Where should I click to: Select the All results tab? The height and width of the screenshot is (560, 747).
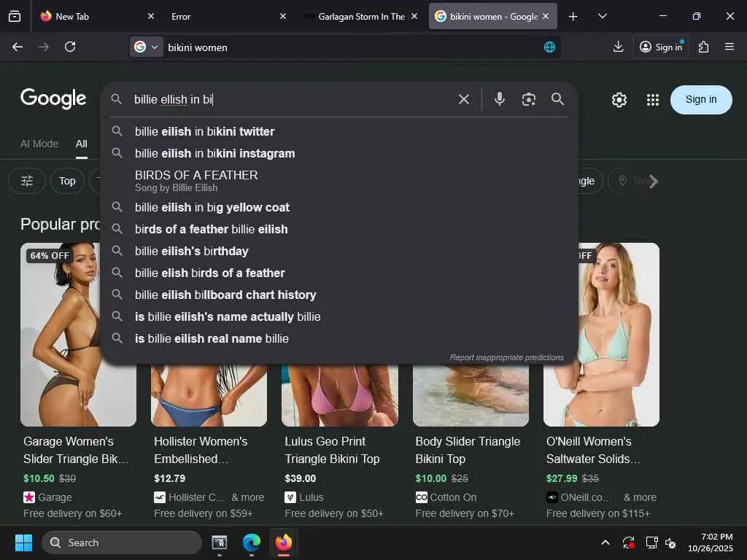[x=82, y=144]
